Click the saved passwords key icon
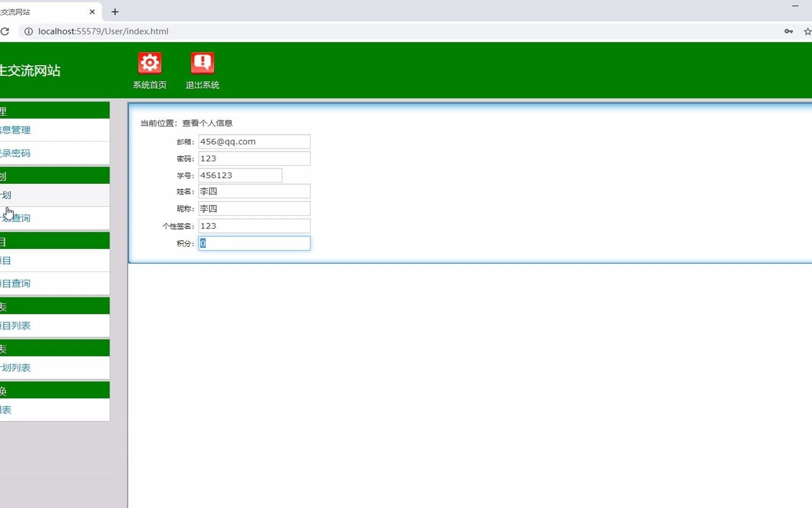This screenshot has width=812, height=508. coord(789,32)
